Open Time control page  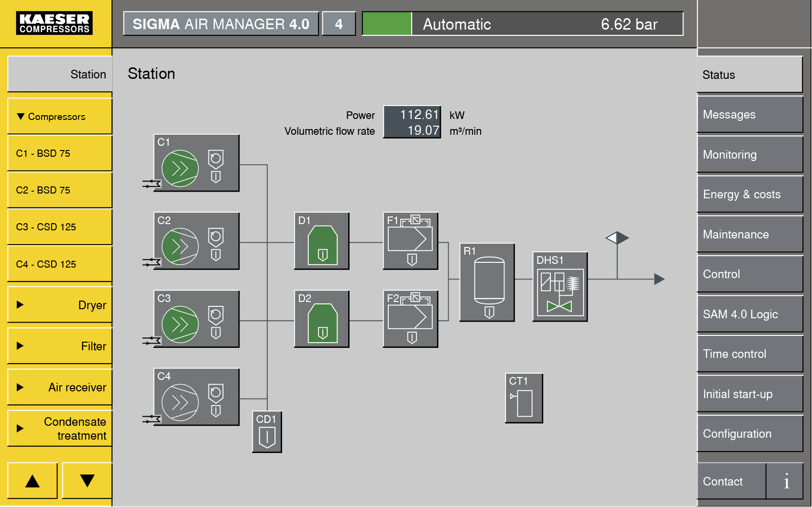click(x=750, y=354)
